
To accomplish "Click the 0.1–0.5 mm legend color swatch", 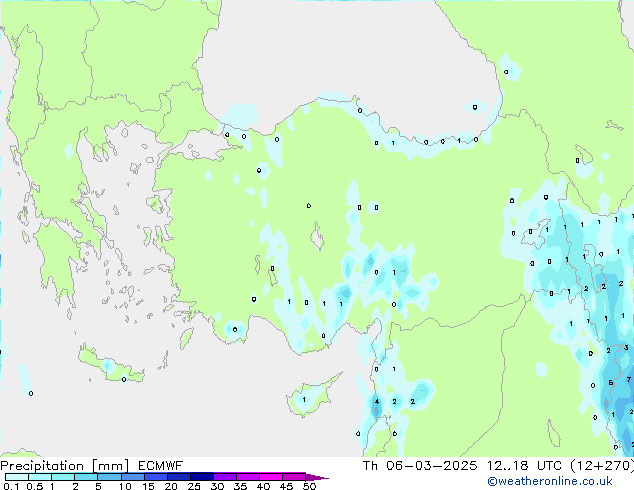I will point(17,477).
